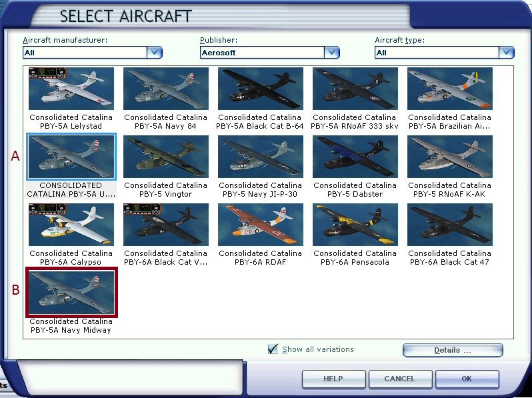
Task: Click the Publisher field showing Aerosoft
Action: [262, 53]
